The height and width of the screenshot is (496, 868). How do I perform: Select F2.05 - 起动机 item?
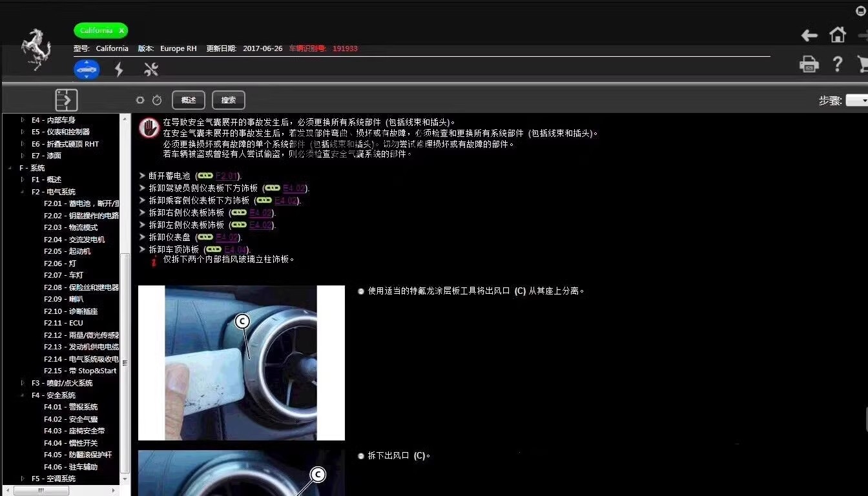(x=67, y=251)
